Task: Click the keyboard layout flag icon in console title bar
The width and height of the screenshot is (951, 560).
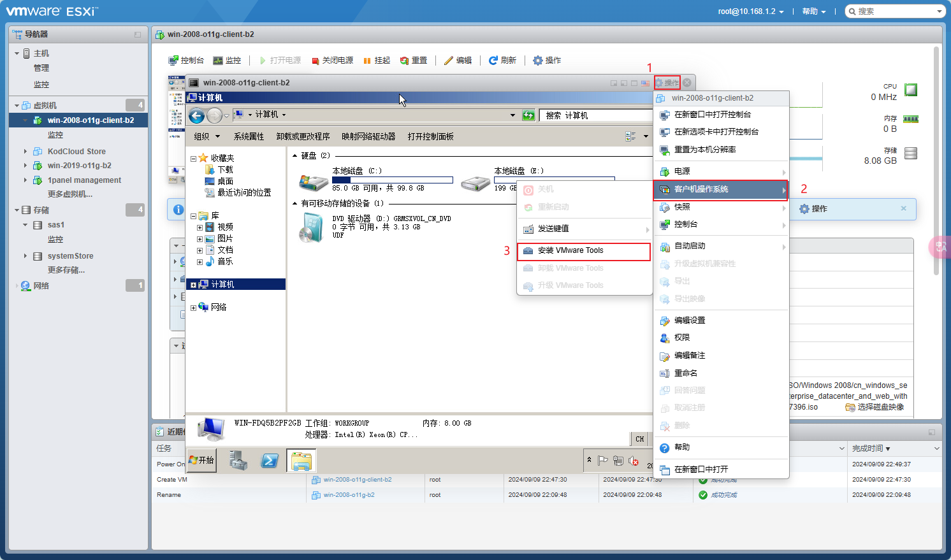Action: (x=645, y=83)
